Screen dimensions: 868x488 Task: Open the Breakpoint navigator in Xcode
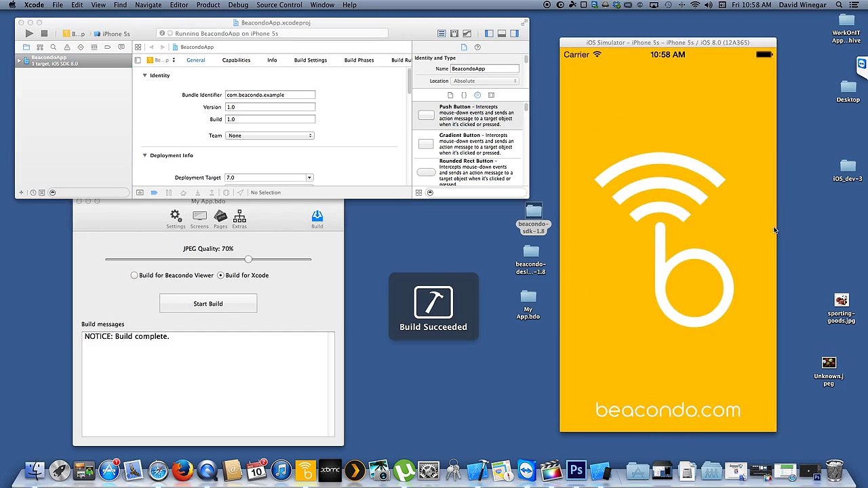click(x=108, y=47)
